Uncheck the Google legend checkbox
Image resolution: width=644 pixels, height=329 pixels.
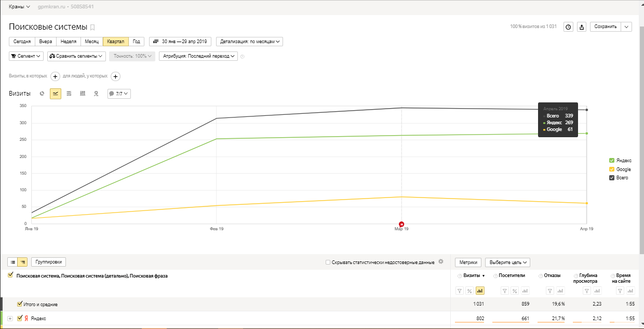coord(611,169)
